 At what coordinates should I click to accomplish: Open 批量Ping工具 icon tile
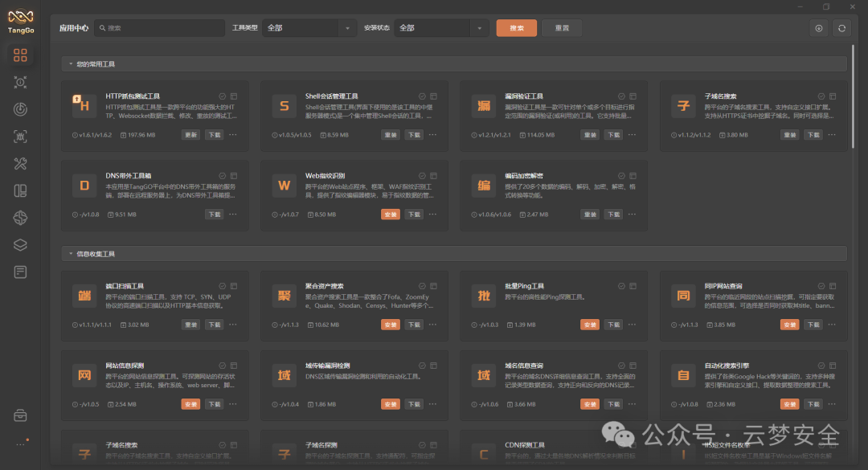click(x=484, y=295)
